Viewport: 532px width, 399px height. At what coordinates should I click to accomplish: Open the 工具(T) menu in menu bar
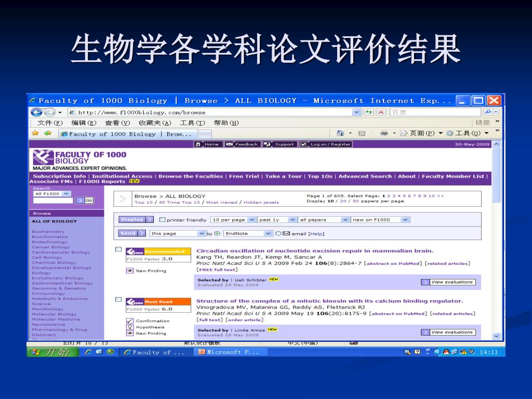click(x=192, y=123)
